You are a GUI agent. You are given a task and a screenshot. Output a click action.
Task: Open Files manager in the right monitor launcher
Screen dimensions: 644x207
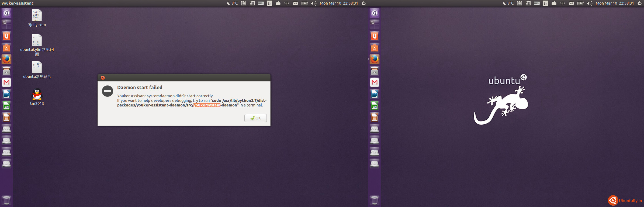(374, 71)
